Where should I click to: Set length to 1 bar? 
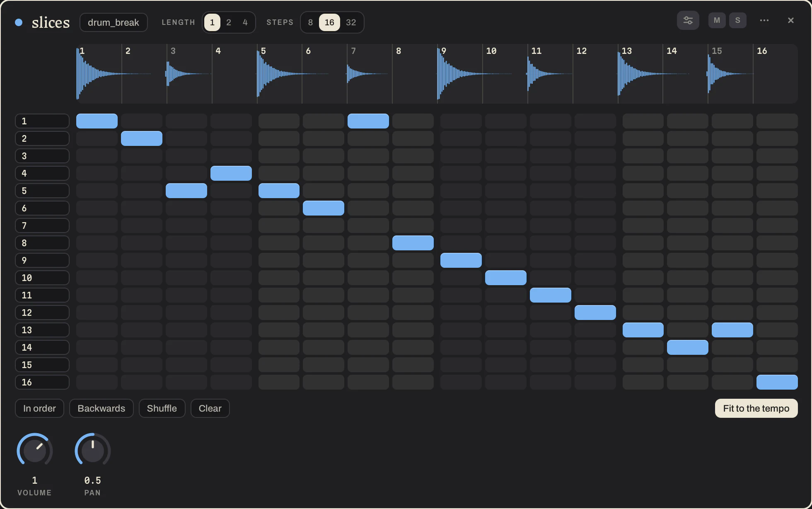(212, 22)
